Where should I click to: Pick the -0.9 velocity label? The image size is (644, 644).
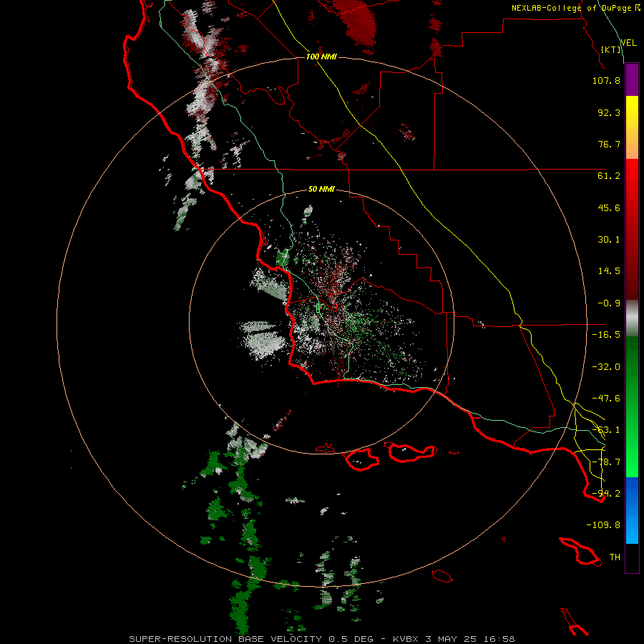click(609, 303)
